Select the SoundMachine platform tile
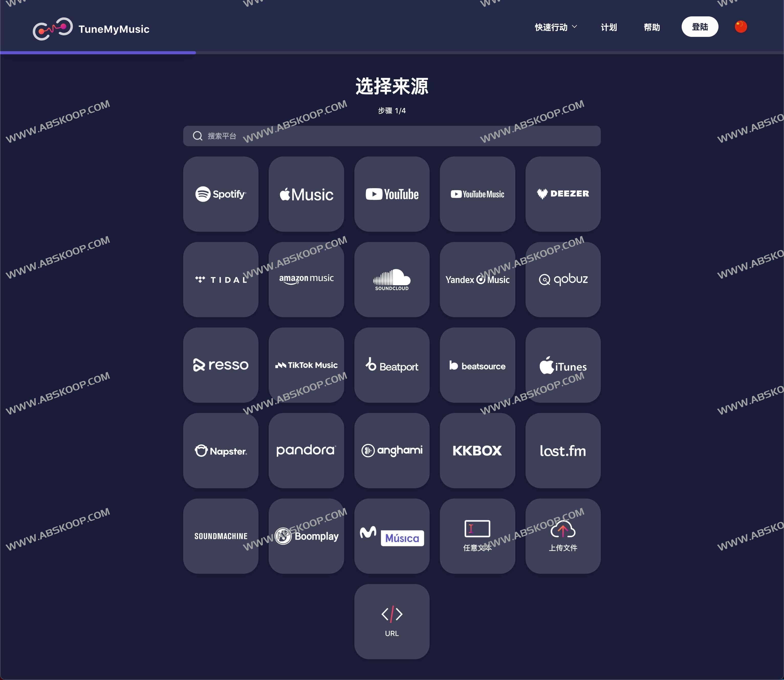This screenshot has width=784, height=680. (220, 536)
